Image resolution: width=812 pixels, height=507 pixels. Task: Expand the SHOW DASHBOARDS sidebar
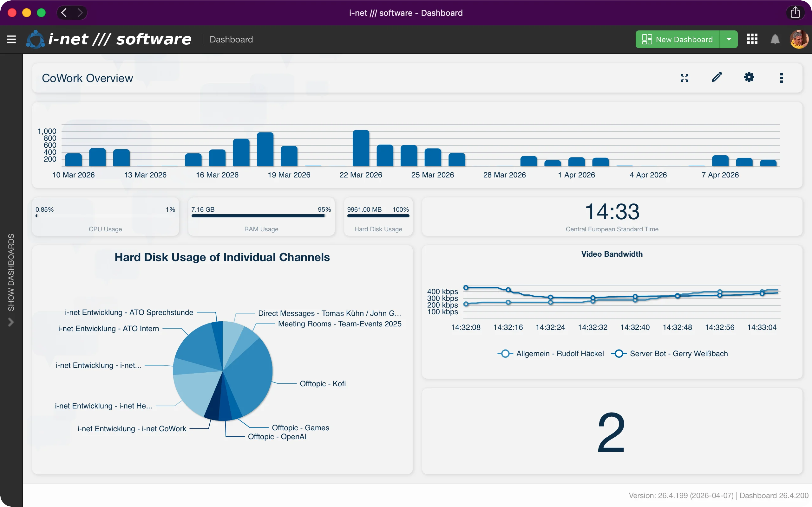[11, 322]
